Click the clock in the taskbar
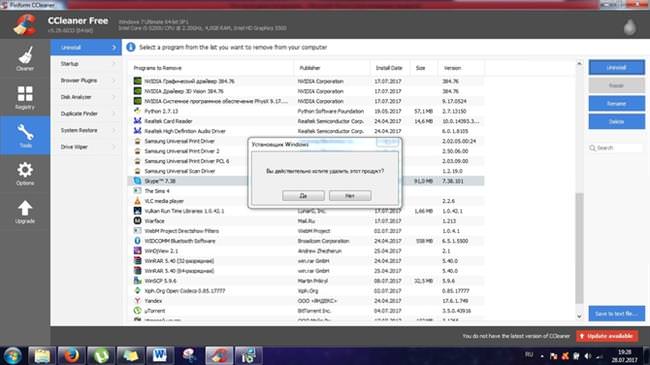 tap(624, 356)
